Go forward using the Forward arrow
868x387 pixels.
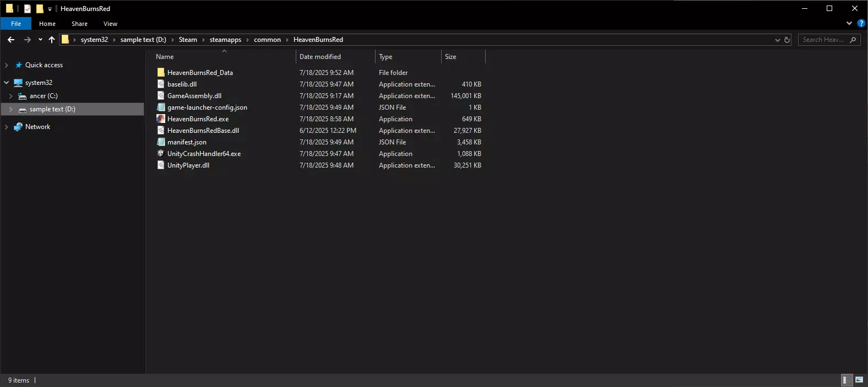tap(27, 40)
